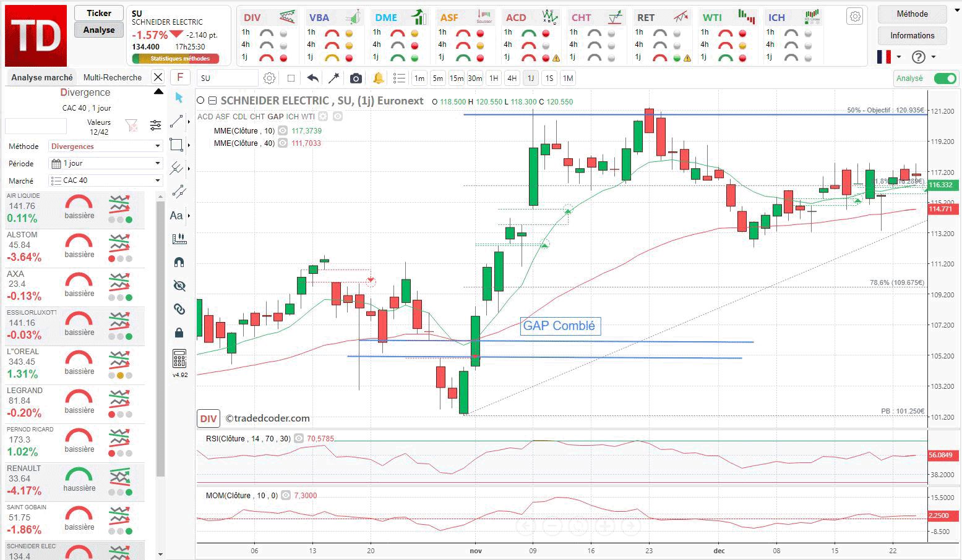Open the Méthode Divergences dropdown

tap(106, 146)
